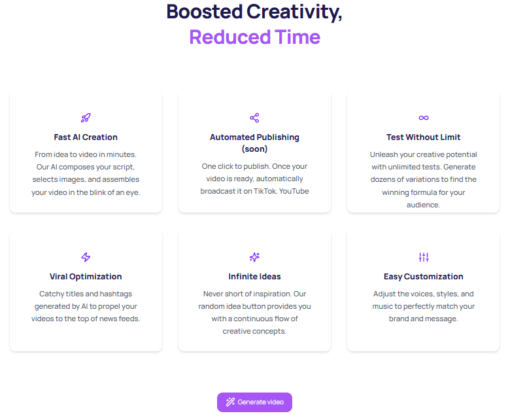The image size is (508, 420).
Task: Click the purple Reduced Time headline
Action: [254, 37]
